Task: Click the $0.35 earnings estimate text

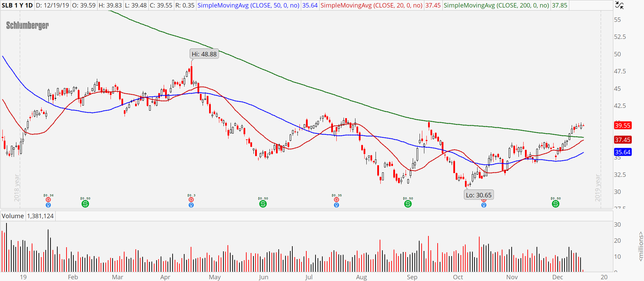Action: click(337, 195)
